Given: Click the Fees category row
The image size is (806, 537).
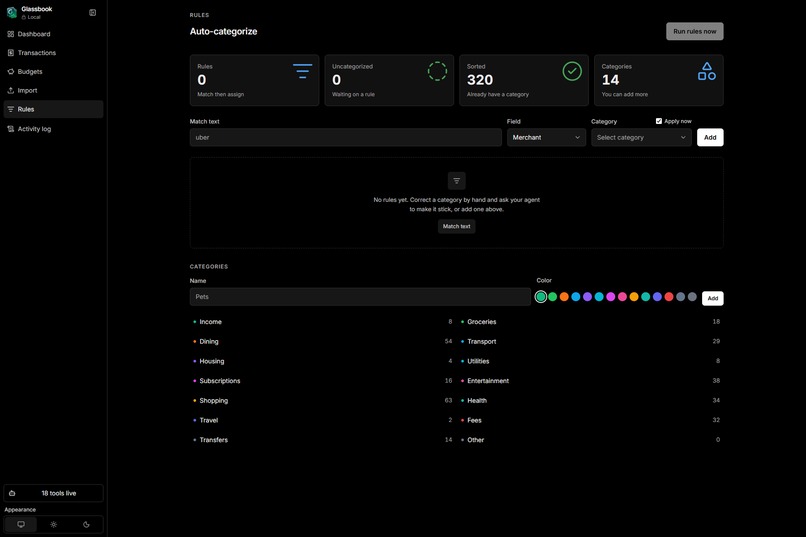Looking at the screenshot, I should click(590, 420).
